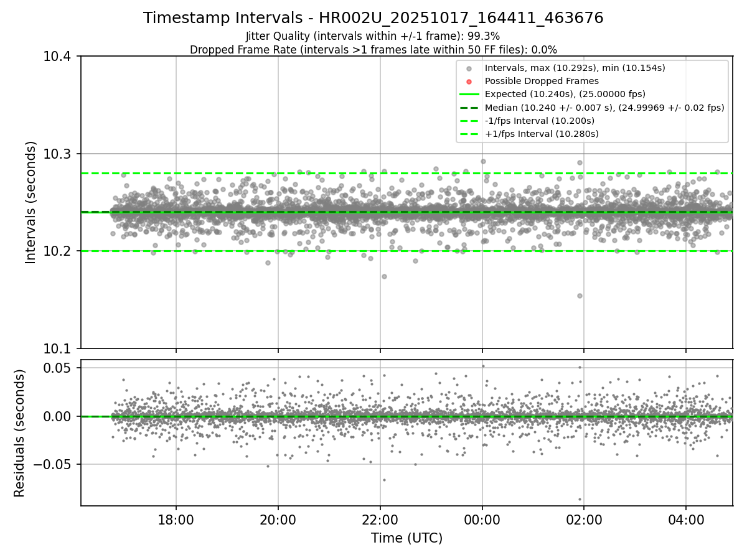Click the 02:00 x-axis tick label
Screen dimensions: 747x560
pos(584,519)
